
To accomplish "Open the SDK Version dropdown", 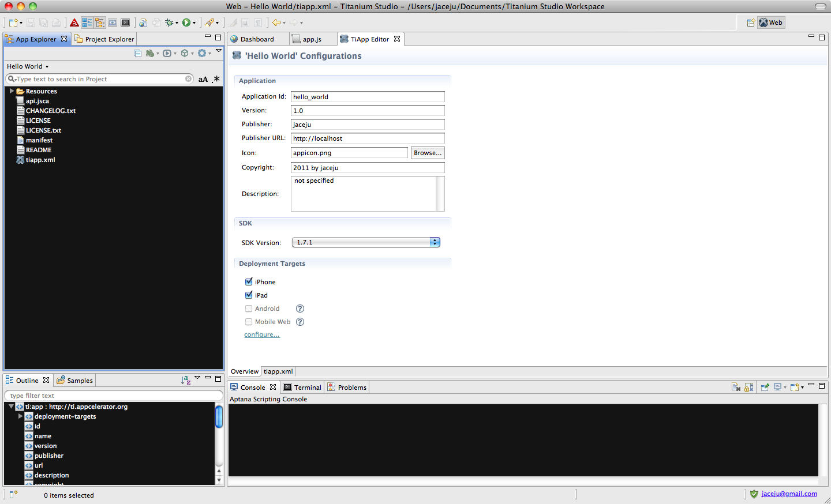I will (x=366, y=242).
